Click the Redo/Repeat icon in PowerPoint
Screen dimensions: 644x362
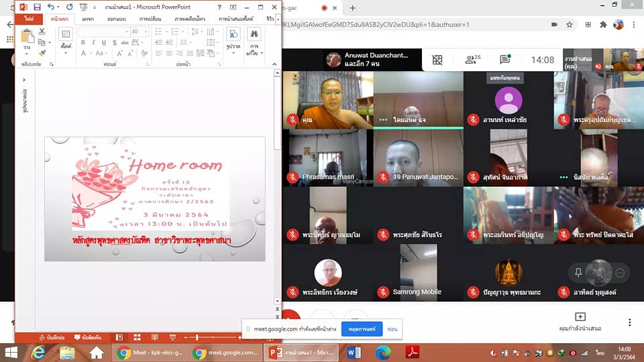coord(69,7)
